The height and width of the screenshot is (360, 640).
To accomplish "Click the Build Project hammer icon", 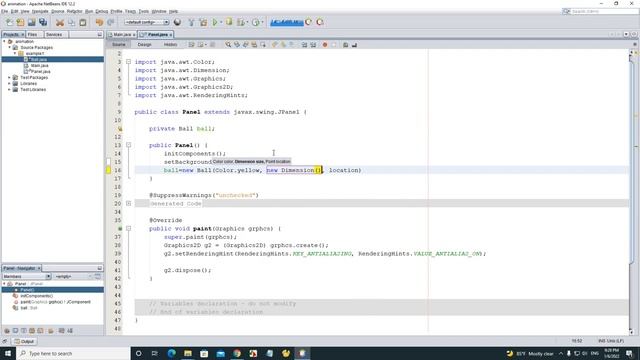I will click(191, 22).
